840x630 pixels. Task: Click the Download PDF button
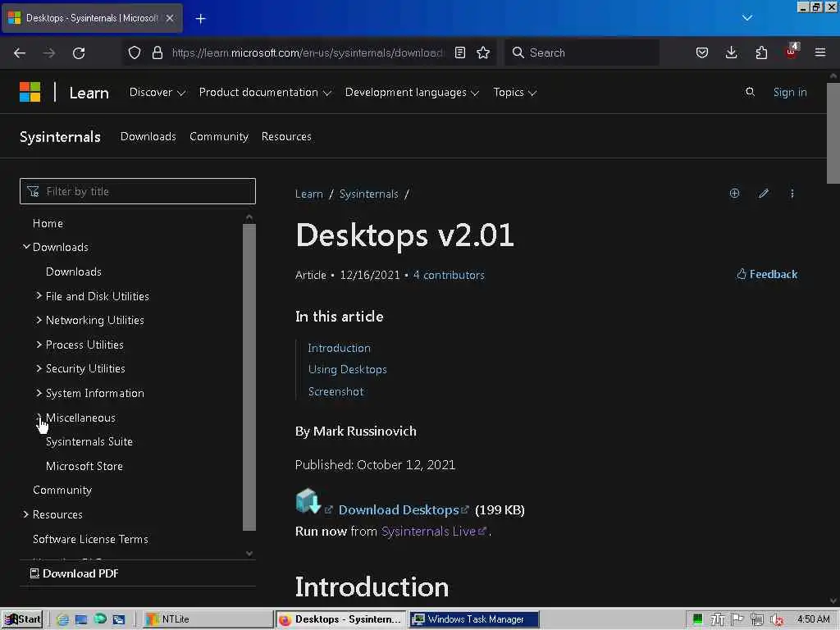(x=75, y=573)
